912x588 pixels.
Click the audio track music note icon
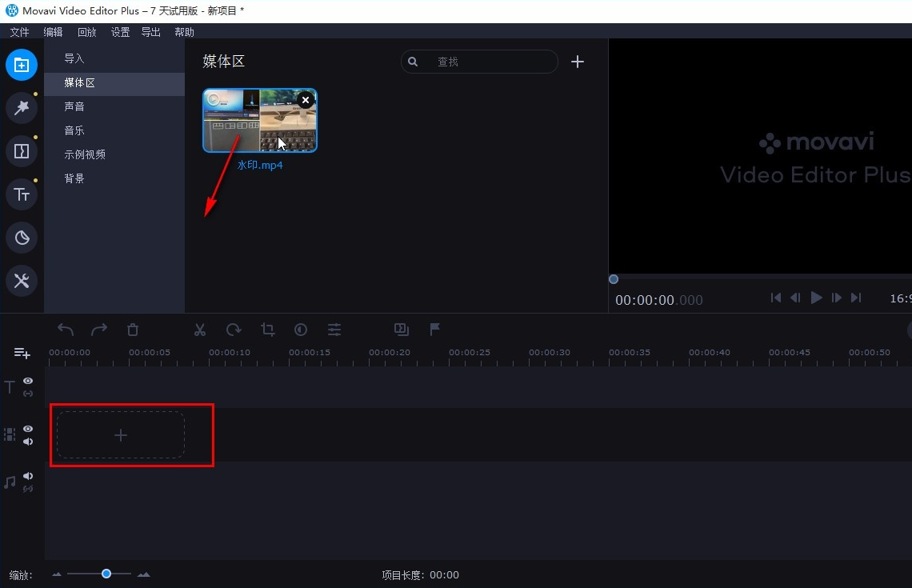click(10, 482)
